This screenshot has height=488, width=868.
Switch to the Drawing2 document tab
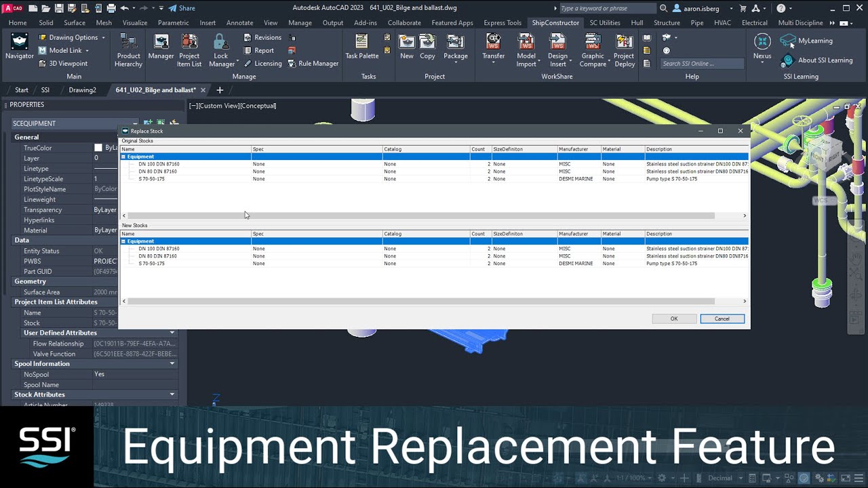(82, 90)
